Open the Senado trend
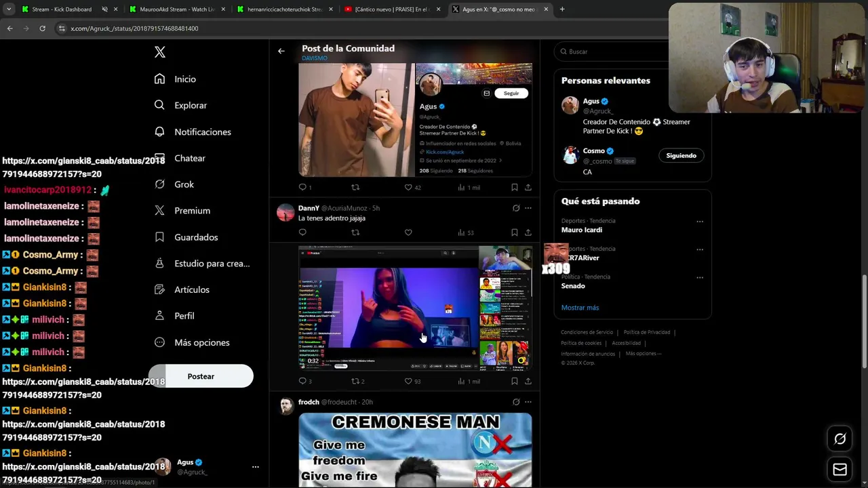 click(x=573, y=286)
